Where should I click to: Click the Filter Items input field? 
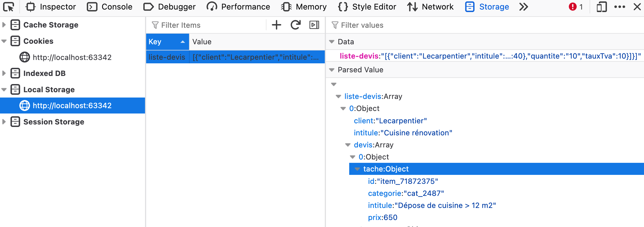(x=208, y=25)
